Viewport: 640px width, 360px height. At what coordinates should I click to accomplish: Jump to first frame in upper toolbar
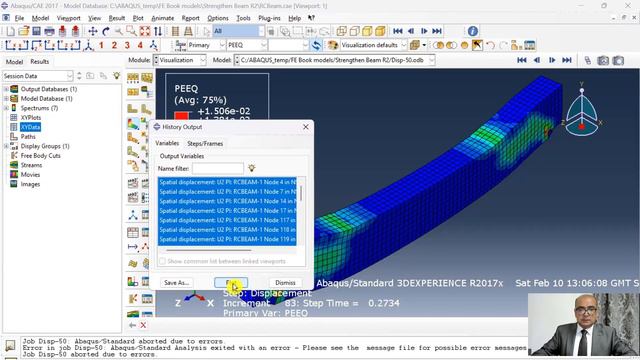point(398,31)
